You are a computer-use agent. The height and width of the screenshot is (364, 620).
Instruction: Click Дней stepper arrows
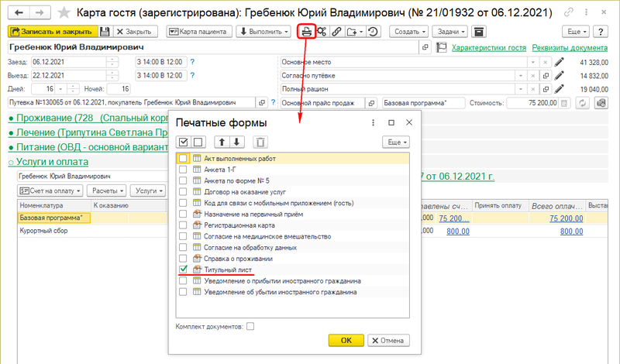pos(73,89)
